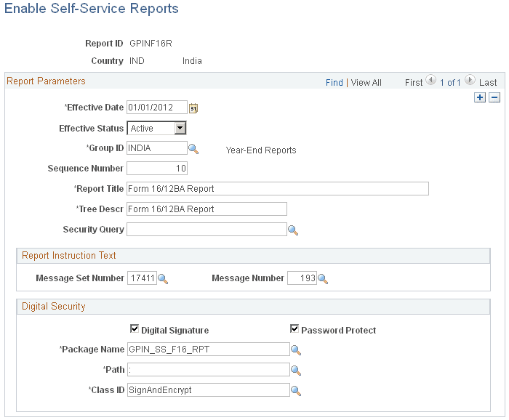The image size is (509, 420).
Task: Click the Tree Descr text field
Action: click(207, 209)
